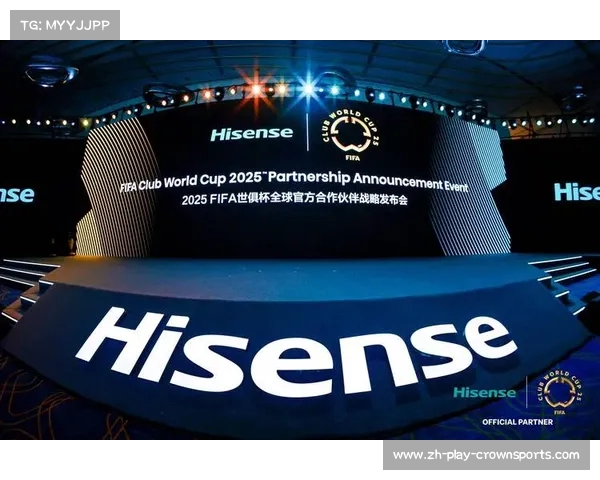Screen dimensions: 600x480
Task: Click the TG: MYYJJPP watermark label
Action: coord(64,25)
